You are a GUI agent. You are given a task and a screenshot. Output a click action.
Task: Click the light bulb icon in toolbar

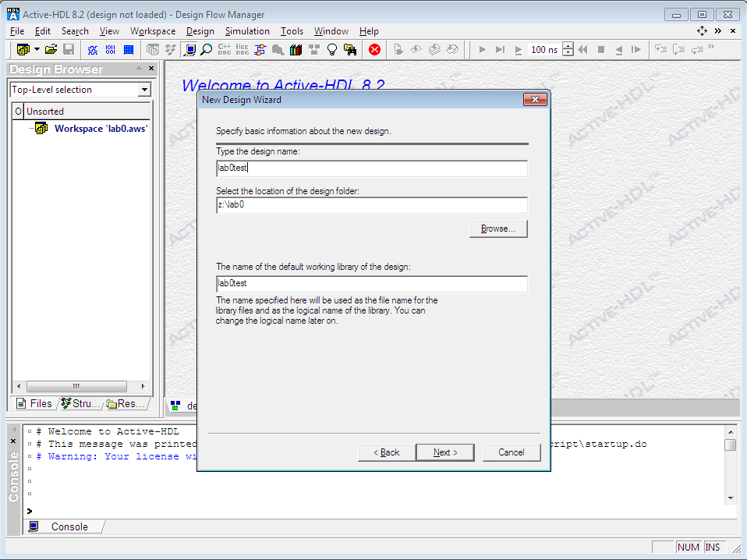(x=332, y=50)
